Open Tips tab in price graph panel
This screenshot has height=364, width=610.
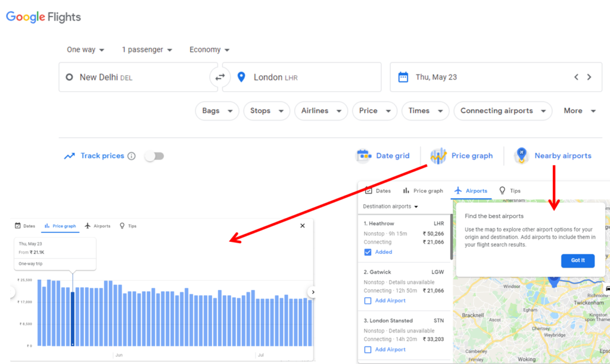(x=127, y=226)
